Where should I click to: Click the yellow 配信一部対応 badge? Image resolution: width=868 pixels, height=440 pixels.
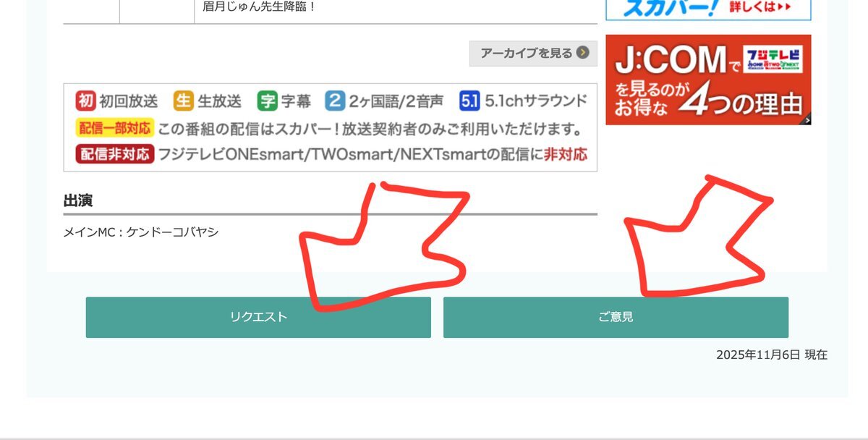coord(114,128)
